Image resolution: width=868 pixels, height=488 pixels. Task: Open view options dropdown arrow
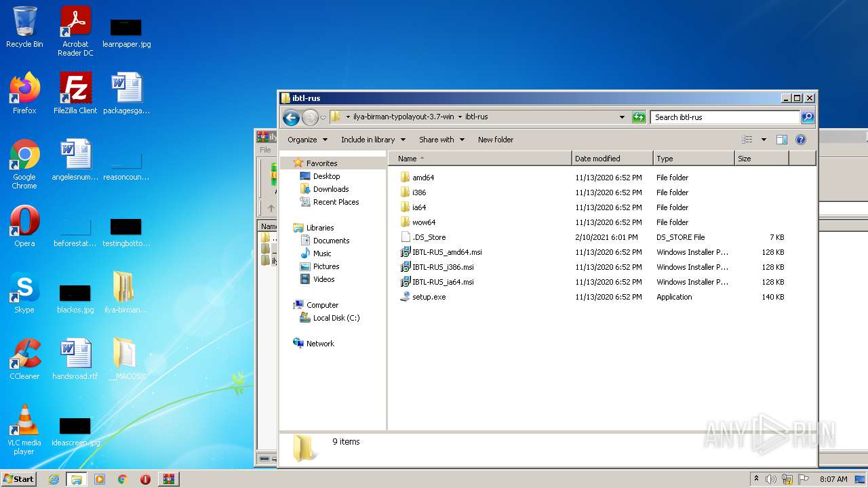[x=764, y=140]
